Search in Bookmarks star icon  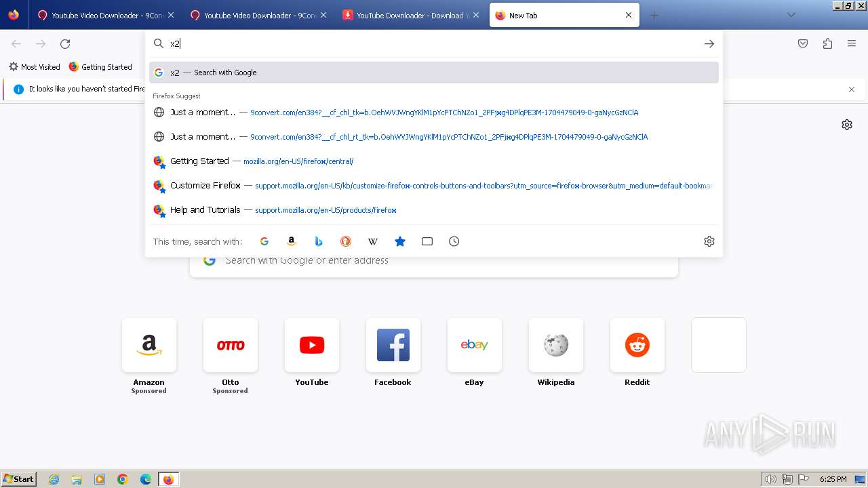[400, 241]
